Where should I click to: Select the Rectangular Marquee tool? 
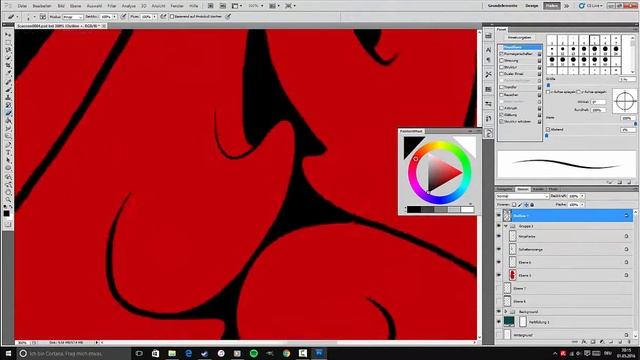[x=8, y=42]
